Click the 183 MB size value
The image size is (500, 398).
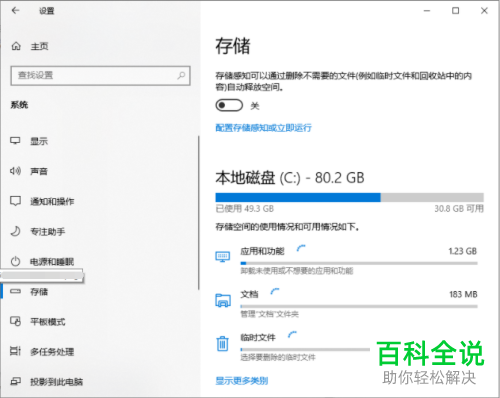click(463, 294)
